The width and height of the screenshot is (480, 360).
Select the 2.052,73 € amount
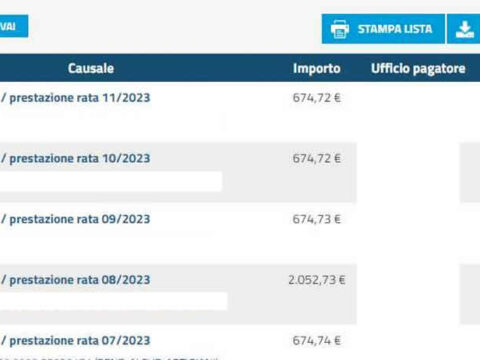317,280
